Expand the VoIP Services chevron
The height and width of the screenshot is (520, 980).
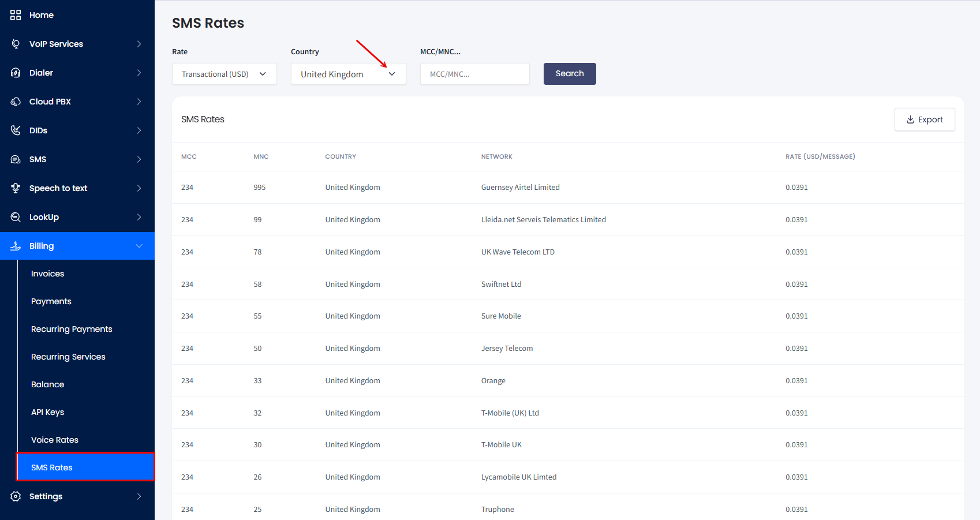point(139,44)
